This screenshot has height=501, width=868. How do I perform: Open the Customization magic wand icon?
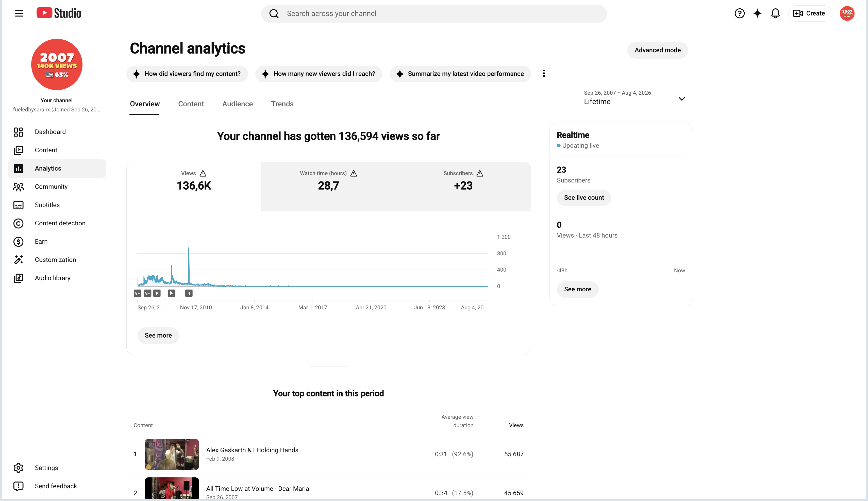pyautogui.click(x=19, y=260)
